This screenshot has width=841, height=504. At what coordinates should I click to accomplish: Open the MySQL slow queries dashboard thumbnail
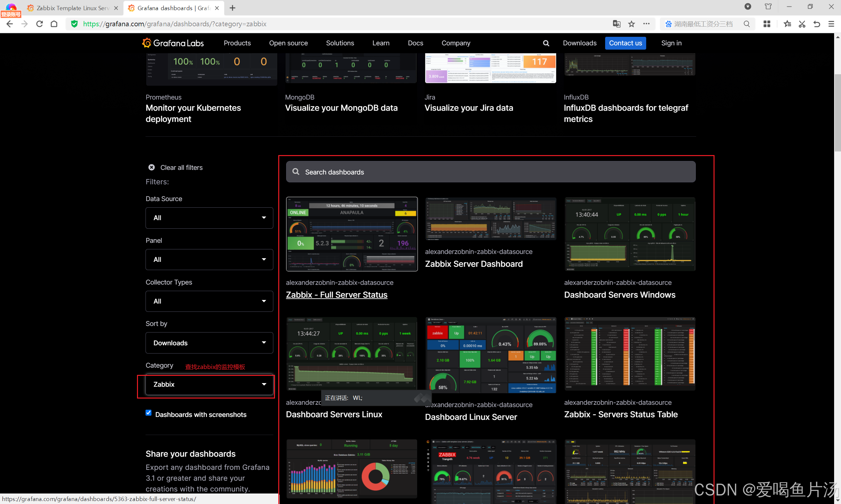352,469
